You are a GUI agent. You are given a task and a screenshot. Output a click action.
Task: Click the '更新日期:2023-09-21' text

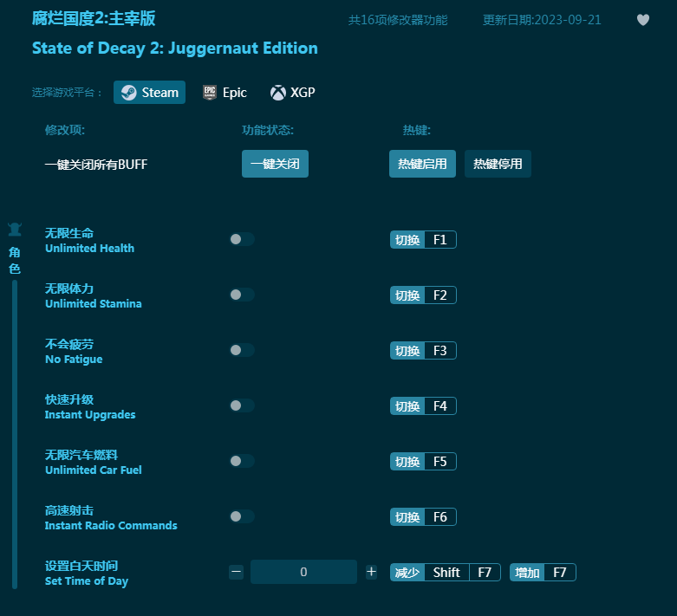point(542,20)
